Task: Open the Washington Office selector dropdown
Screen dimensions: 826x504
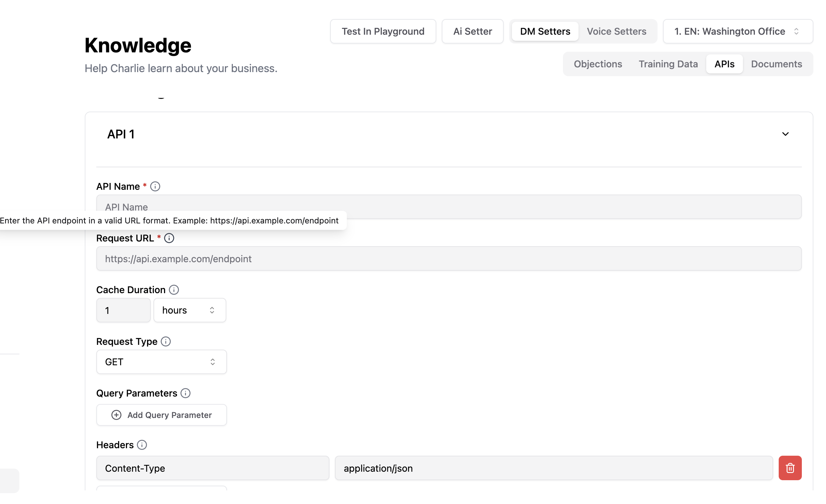Action: (738, 31)
